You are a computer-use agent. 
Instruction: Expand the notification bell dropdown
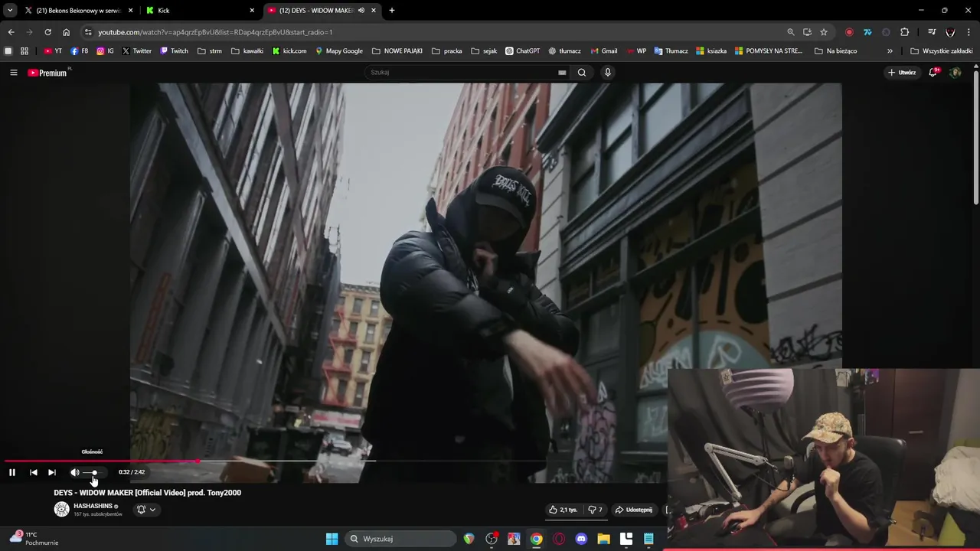pos(146,510)
